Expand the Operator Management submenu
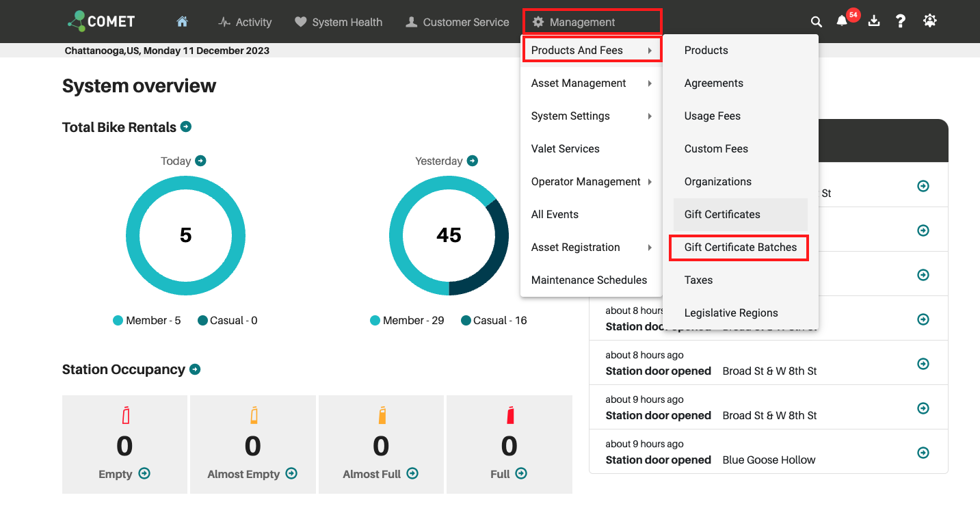Image resolution: width=980 pixels, height=517 pixels. 592,182
